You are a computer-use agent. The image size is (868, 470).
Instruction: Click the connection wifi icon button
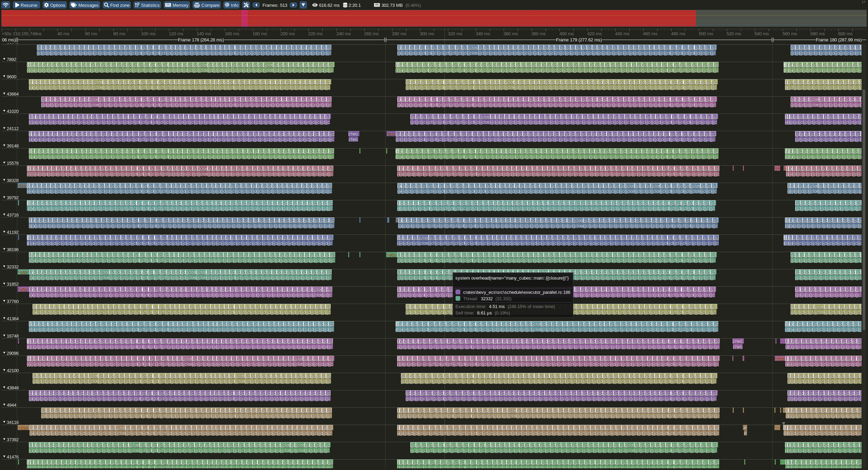tap(6, 5)
